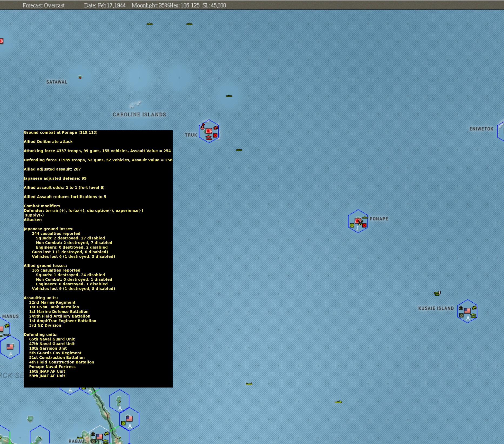Click the airfield icon at Manus

pyautogui.click(x=7, y=326)
